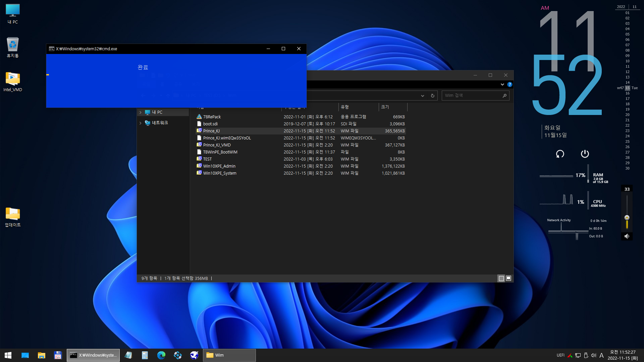644x362 pixels.
Task: Open Explorer help question mark
Action: [x=509, y=84]
